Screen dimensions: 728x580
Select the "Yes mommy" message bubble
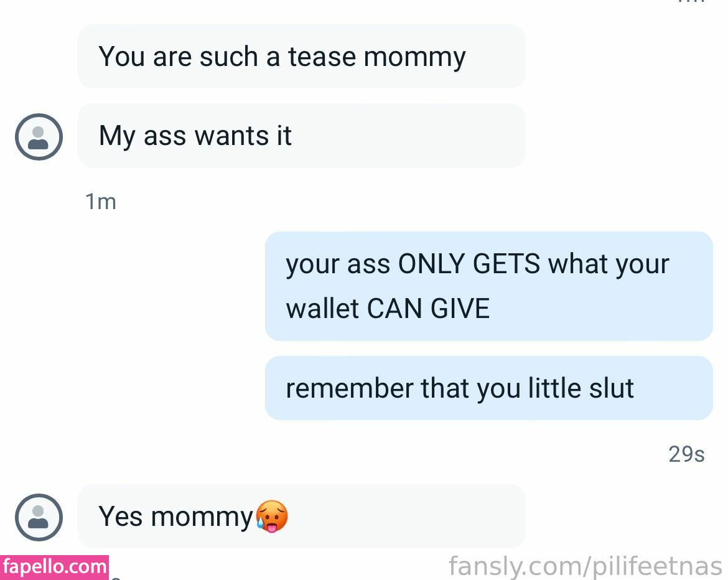coord(301,517)
